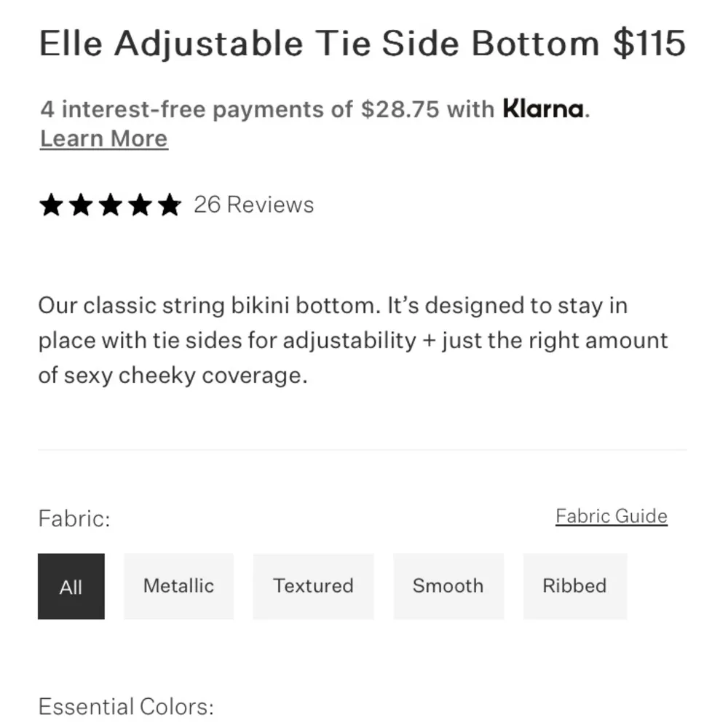Open the Fabric Guide
The height and width of the screenshot is (728, 728).
611,515
